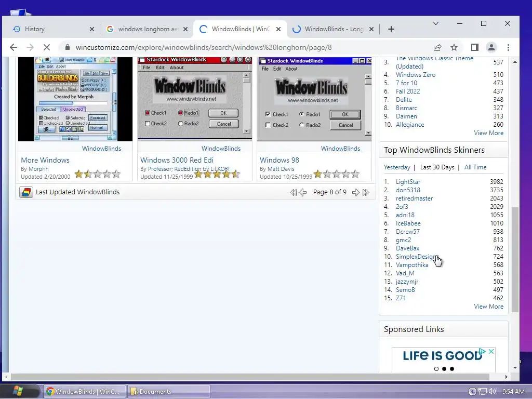532x399 pixels.
Task: Open the Windows 3000 Red Edi title link
Action: point(177,160)
